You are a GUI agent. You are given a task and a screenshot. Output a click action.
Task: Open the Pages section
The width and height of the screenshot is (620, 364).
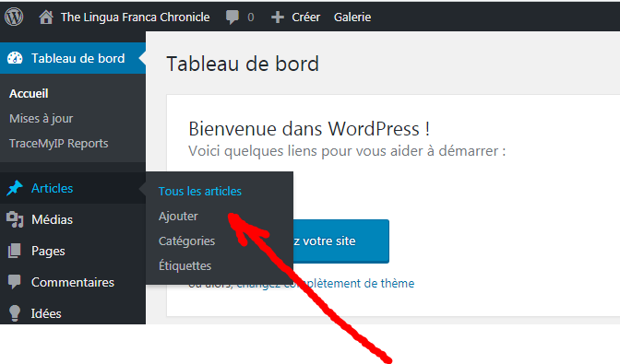click(48, 251)
